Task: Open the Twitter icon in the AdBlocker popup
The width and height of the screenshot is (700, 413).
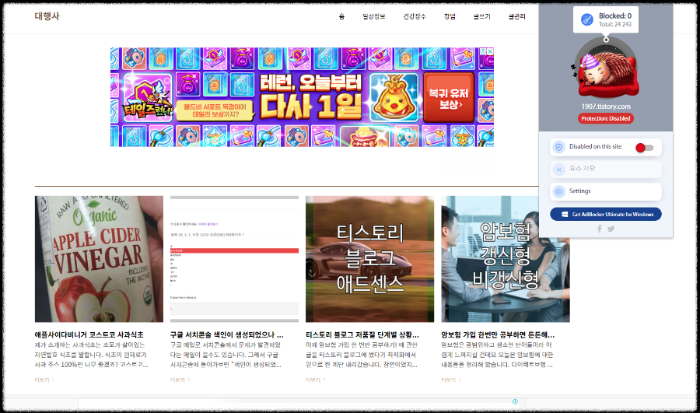Action: pyautogui.click(x=611, y=229)
